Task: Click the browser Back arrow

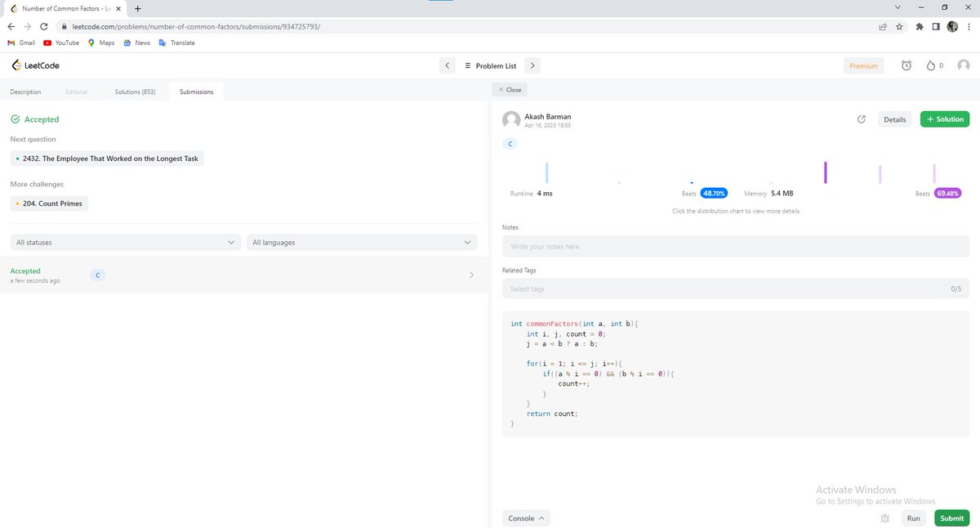Action: click(11, 26)
